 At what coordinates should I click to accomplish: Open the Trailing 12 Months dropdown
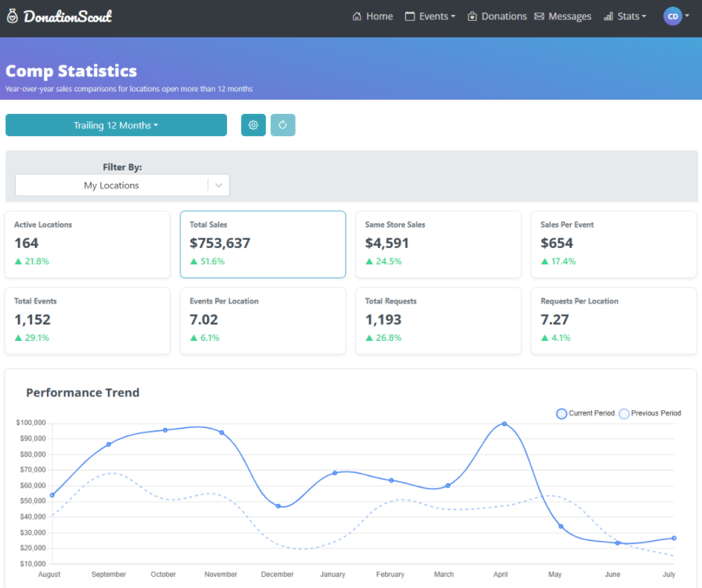(x=116, y=125)
